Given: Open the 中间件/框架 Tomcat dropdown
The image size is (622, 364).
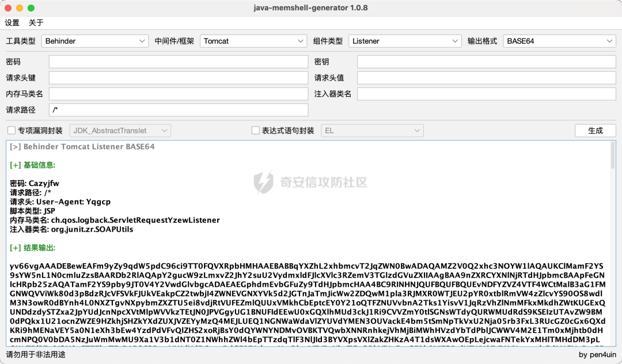Looking at the screenshot, I should 253,41.
